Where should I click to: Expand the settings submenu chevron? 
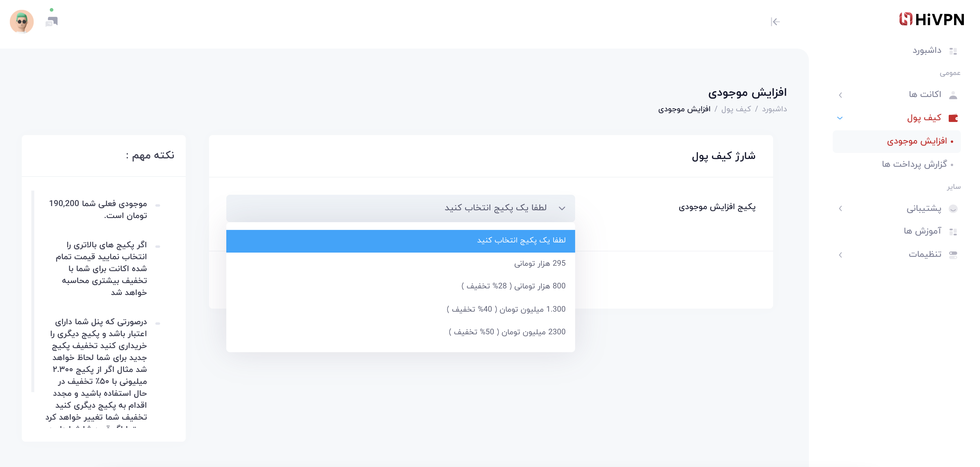pos(840,255)
